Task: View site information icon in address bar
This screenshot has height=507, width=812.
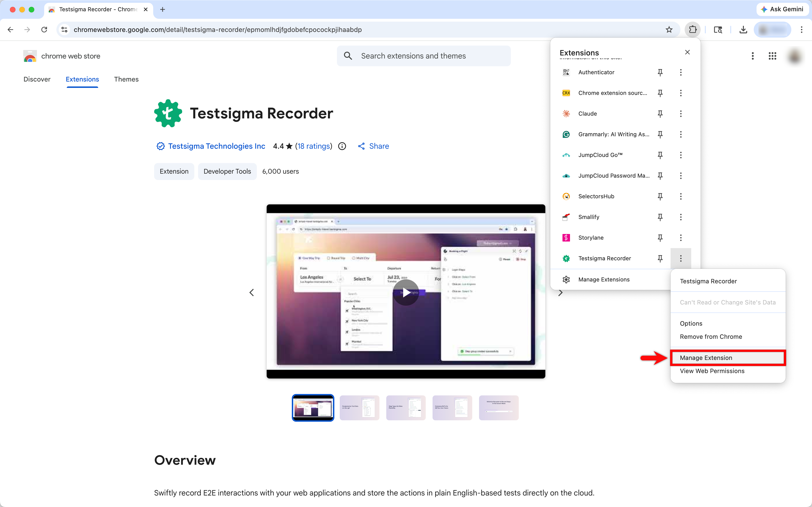Action: 64,30
